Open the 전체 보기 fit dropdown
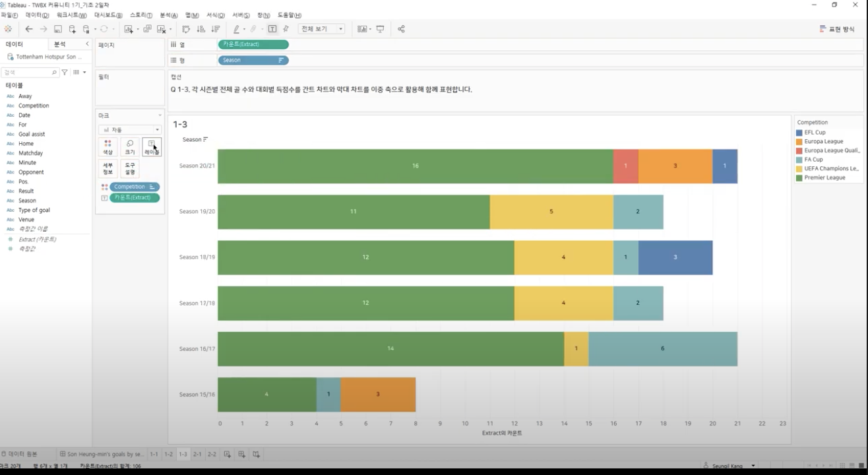Image resolution: width=868 pixels, height=475 pixels. 322,29
